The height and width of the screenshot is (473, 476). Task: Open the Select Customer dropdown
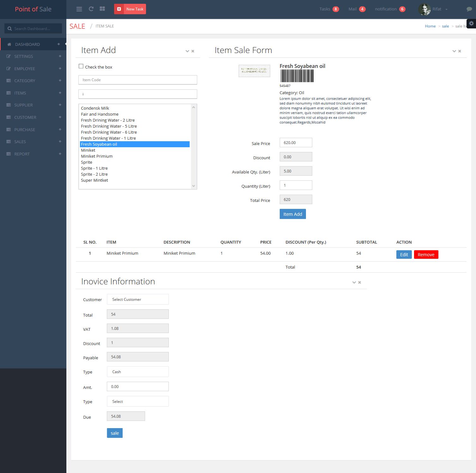point(137,300)
